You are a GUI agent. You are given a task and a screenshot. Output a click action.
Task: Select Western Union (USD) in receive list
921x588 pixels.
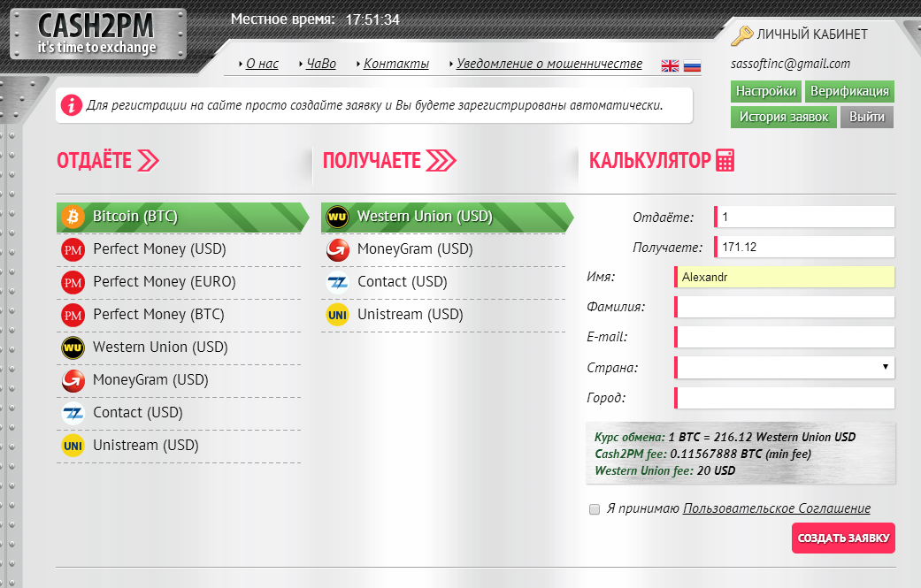point(447,218)
